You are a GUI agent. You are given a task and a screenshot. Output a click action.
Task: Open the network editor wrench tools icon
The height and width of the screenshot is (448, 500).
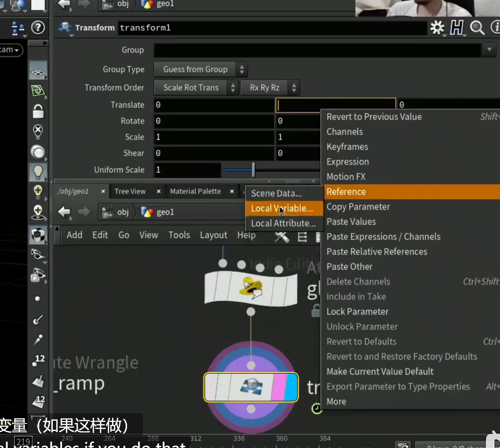pyautogui.click(x=282, y=237)
